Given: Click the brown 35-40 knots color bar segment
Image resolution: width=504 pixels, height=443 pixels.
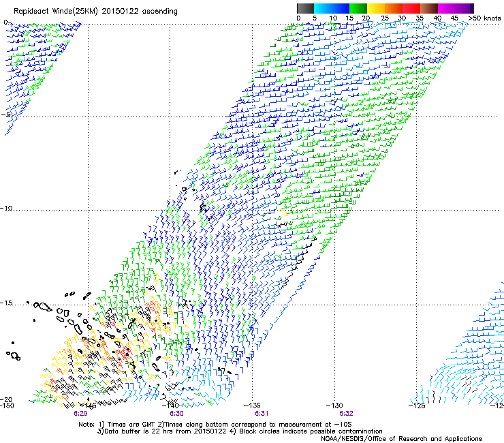Looking at the screenshot, I should click(429, 8).
